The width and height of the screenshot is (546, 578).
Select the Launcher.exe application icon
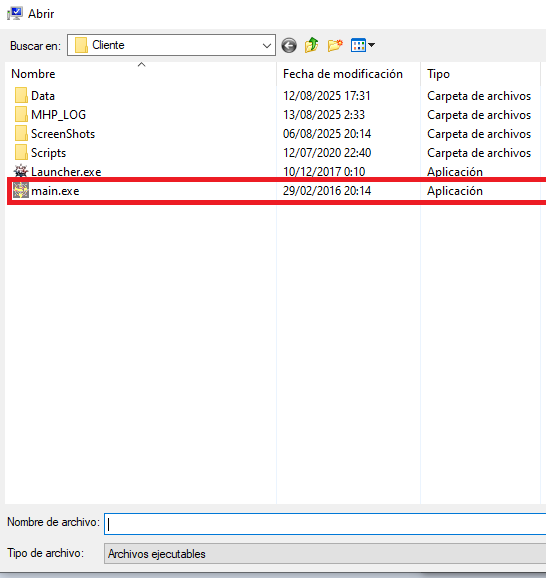point(21,171)
